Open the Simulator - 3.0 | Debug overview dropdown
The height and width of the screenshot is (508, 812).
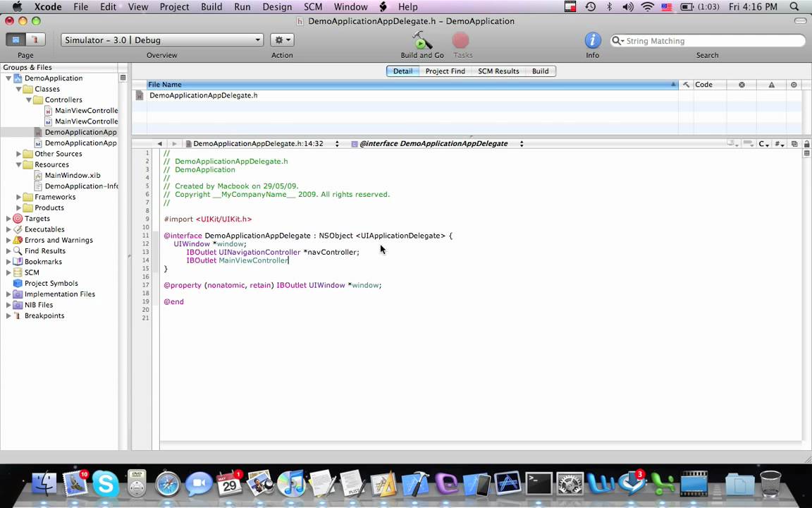tap(162, 40)
